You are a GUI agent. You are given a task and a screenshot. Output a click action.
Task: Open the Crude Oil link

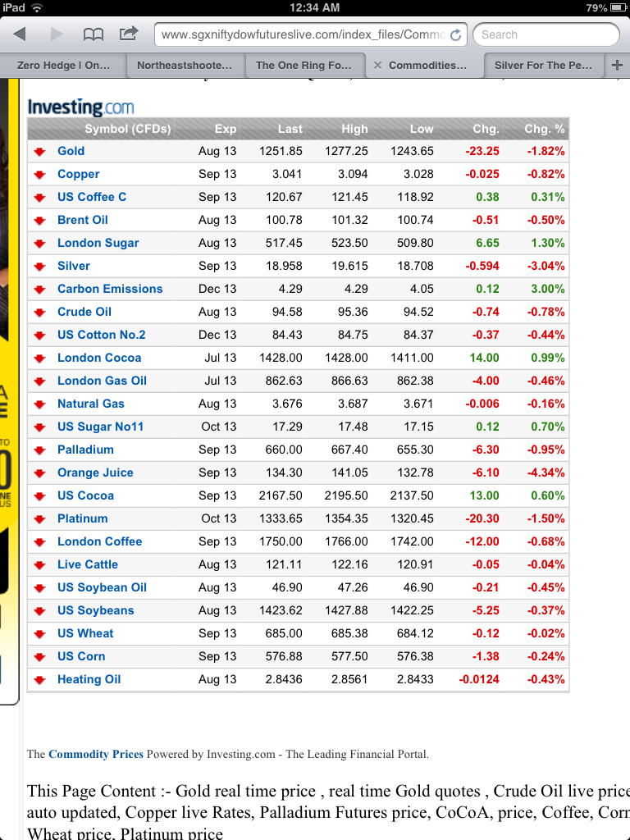pos(84,312)
